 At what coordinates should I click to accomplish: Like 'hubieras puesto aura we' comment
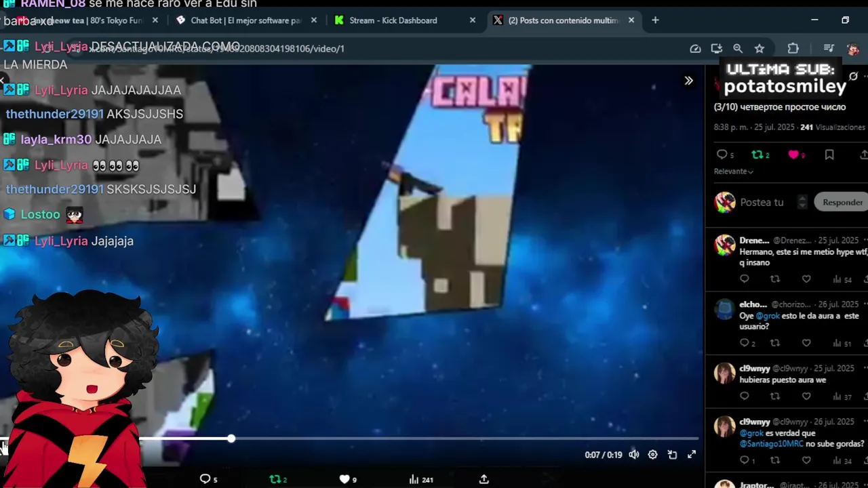(806, 396)
